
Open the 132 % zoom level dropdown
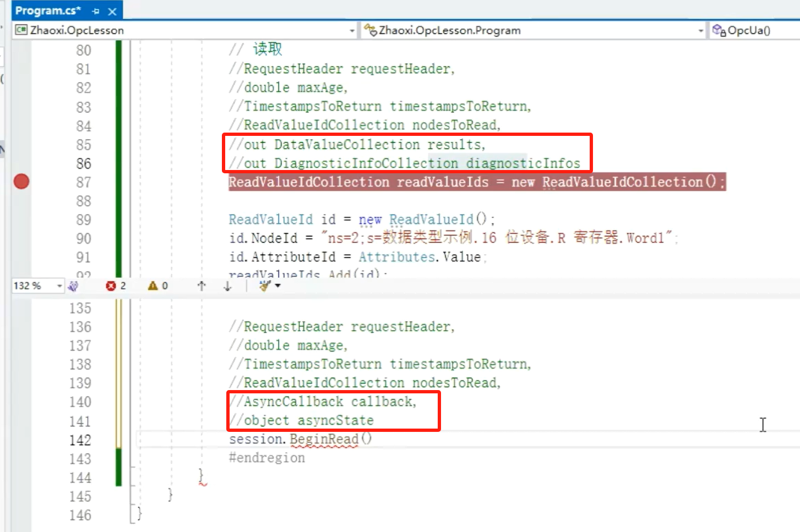click(59, 286)
